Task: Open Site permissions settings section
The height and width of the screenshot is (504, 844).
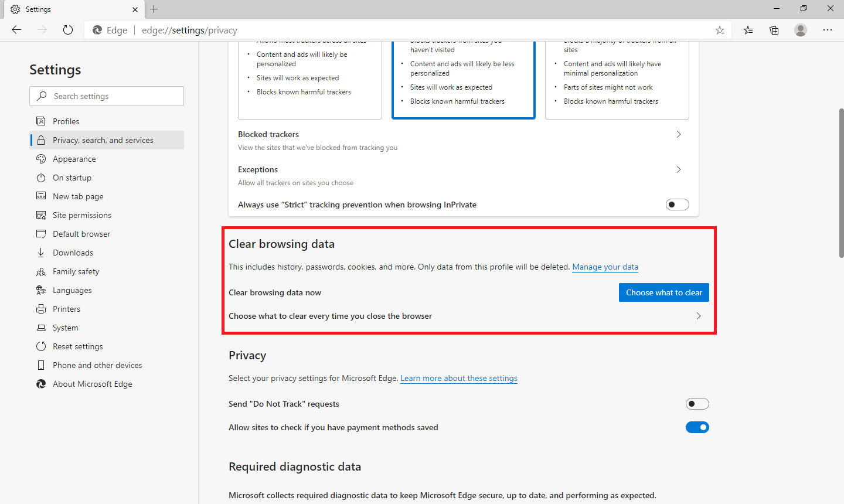Action: click(107, 215)
